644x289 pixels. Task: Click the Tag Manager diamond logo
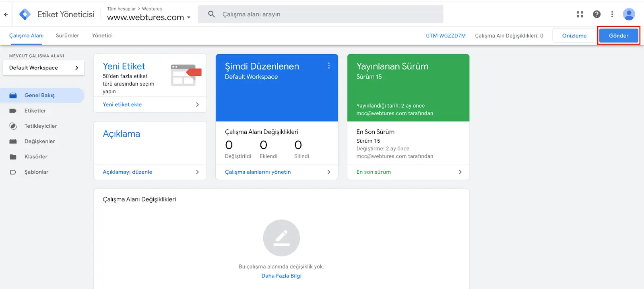[x=25, y=14]
